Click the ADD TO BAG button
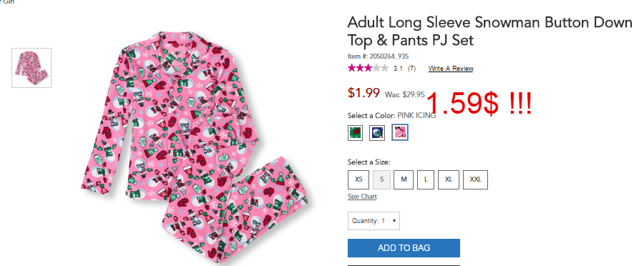 pyautogui.click(x=404, y=248)
